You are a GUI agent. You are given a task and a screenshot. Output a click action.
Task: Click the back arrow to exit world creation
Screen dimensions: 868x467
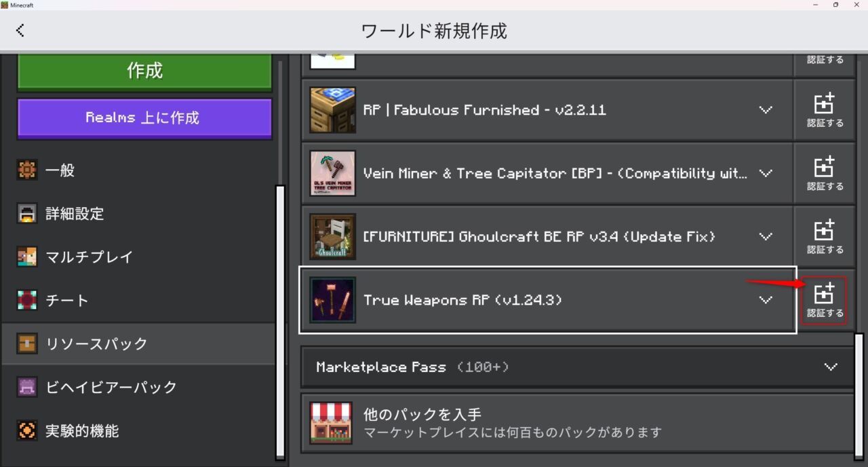pyautogui.click(x=20, y=30)
